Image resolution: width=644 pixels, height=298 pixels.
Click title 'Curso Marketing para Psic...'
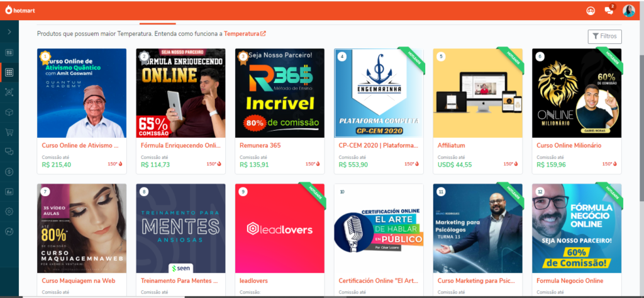[476, 281]
